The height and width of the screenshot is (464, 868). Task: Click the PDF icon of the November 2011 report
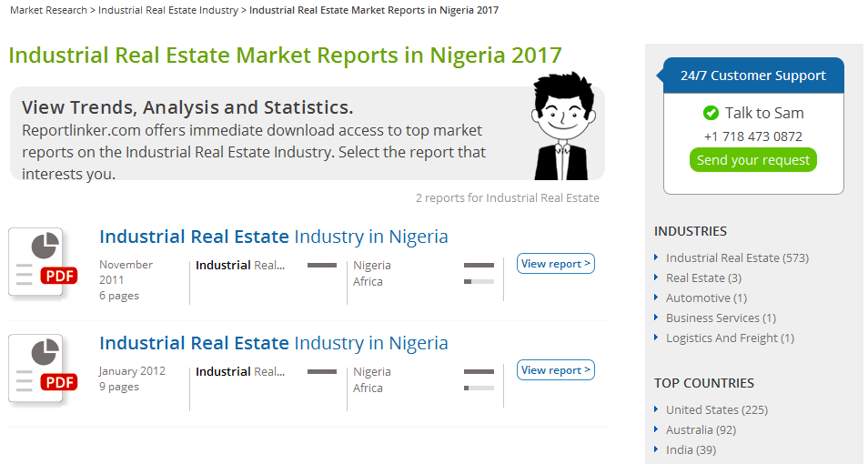tap(43, 262)
